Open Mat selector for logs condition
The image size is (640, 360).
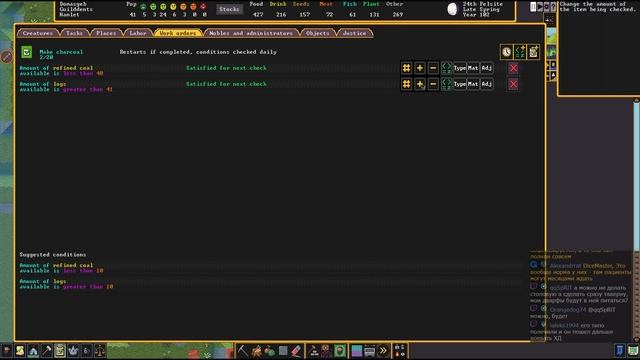473,84
